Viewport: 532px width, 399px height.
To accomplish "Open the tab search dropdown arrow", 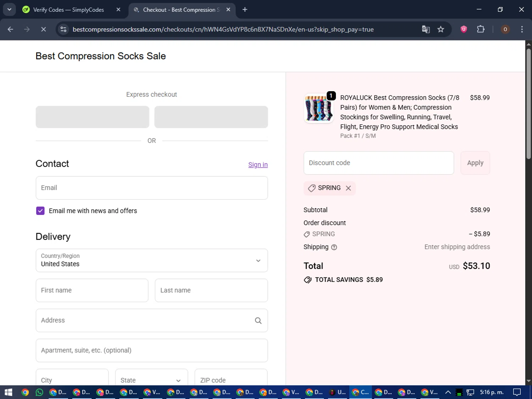I will click(9, 10).
